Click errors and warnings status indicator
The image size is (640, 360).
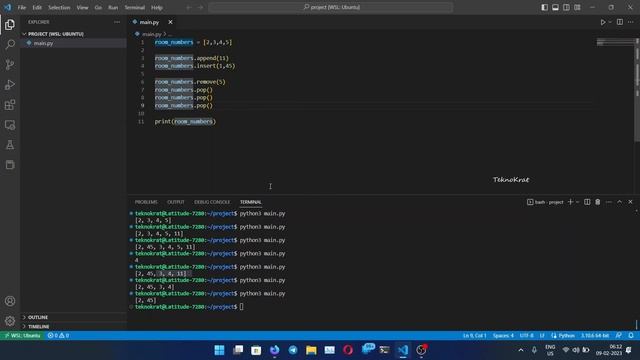pos(58,336)
